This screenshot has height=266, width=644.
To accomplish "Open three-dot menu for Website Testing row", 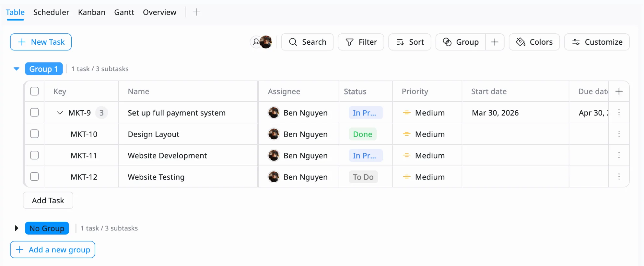I will click(619, 177).
